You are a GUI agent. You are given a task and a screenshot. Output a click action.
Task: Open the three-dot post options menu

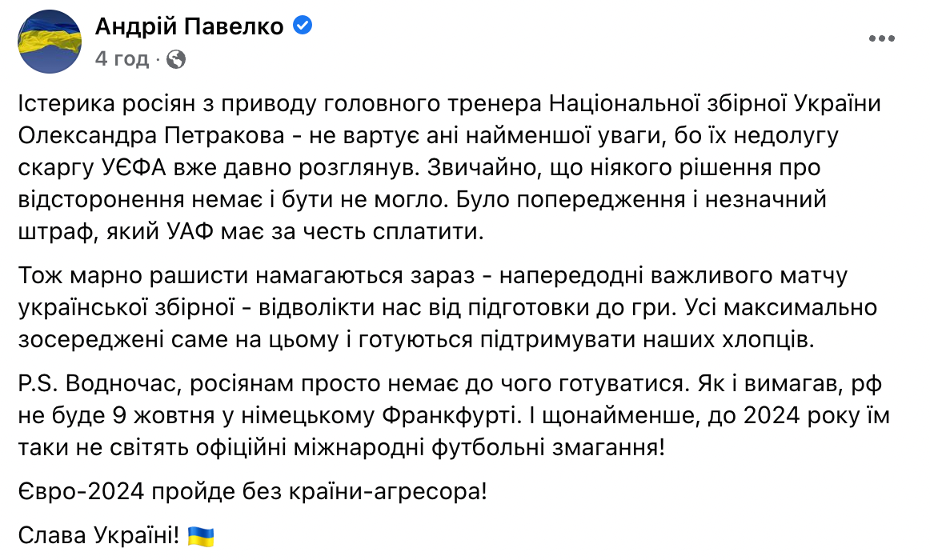[881, 39]
